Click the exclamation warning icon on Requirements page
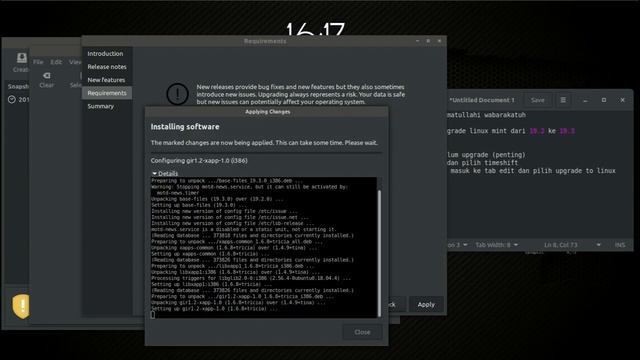 (x=178, y=94)
